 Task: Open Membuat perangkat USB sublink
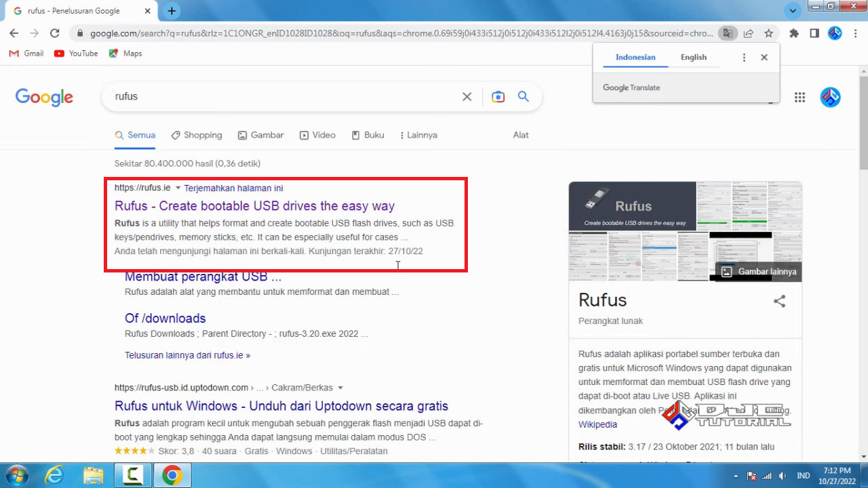point(203,277)
